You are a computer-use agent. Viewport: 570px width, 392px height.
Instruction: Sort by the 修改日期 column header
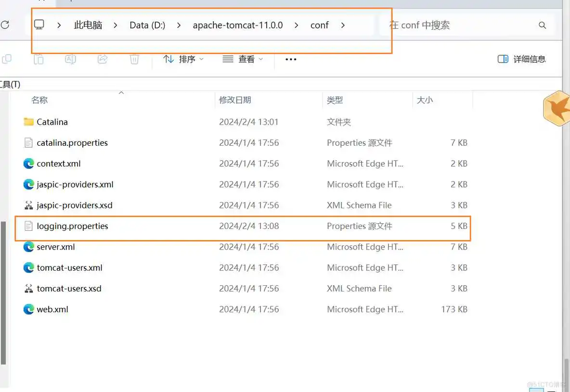click(x=235, y=100)
